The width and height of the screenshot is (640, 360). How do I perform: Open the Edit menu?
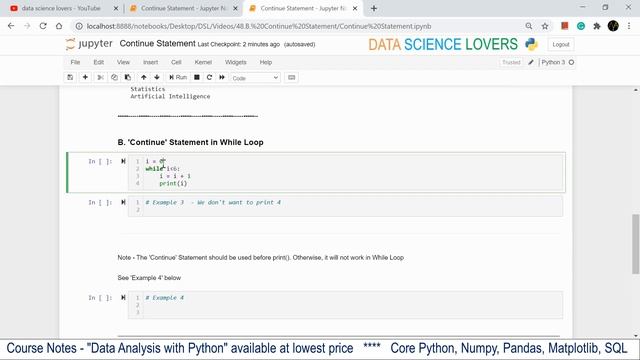tap(98, 62)
